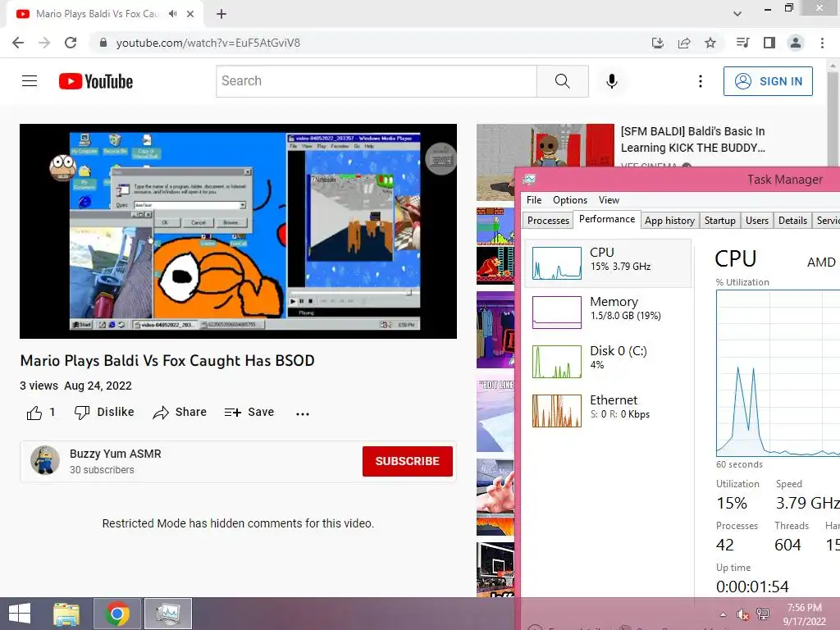
Task: Click the install app icon in address bar
Action: [657, 43]
